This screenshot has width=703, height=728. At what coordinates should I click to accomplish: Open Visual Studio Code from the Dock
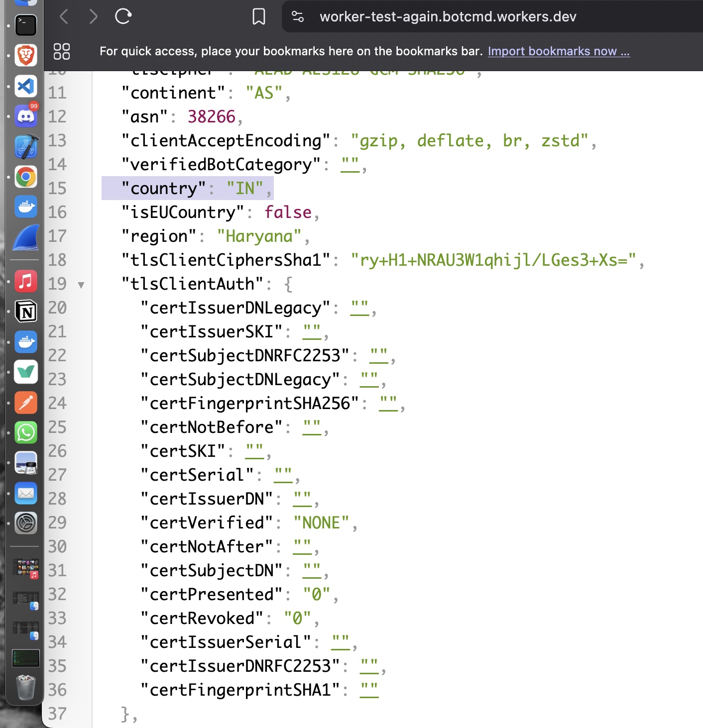pyautogui.click(x=26, y=86)
